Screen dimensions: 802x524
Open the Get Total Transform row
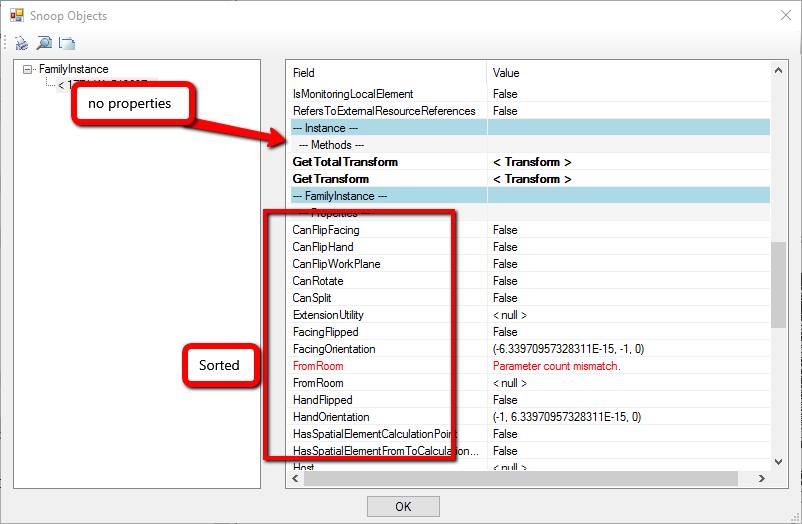click(345, 162)
